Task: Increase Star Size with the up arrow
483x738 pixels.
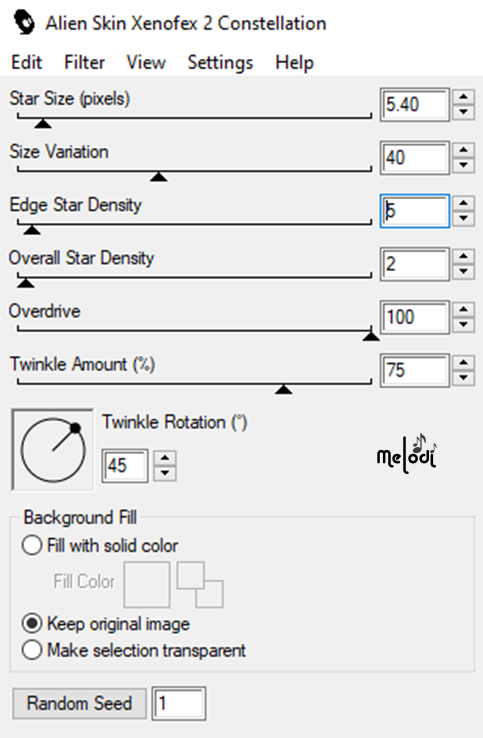Action: pyautogui.click(x=464, y=97)
